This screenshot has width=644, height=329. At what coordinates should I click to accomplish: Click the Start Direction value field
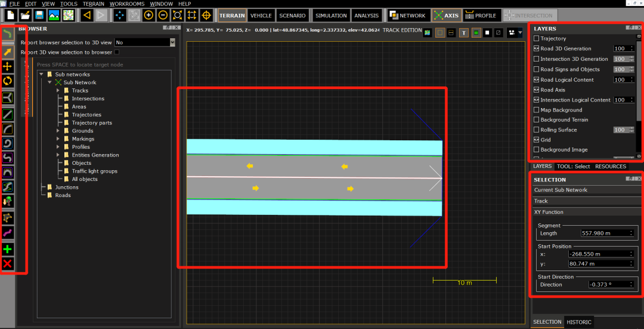pos(612,284)
